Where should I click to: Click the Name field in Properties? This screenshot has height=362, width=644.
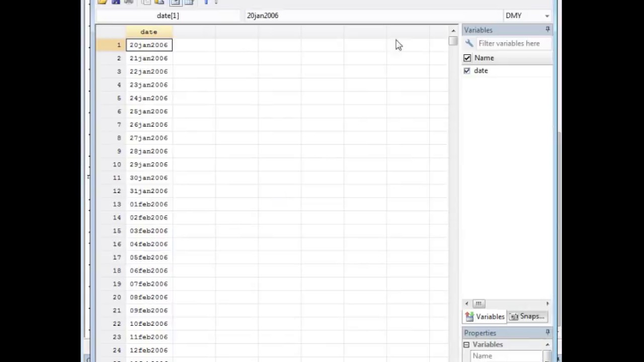pos(507,356)
